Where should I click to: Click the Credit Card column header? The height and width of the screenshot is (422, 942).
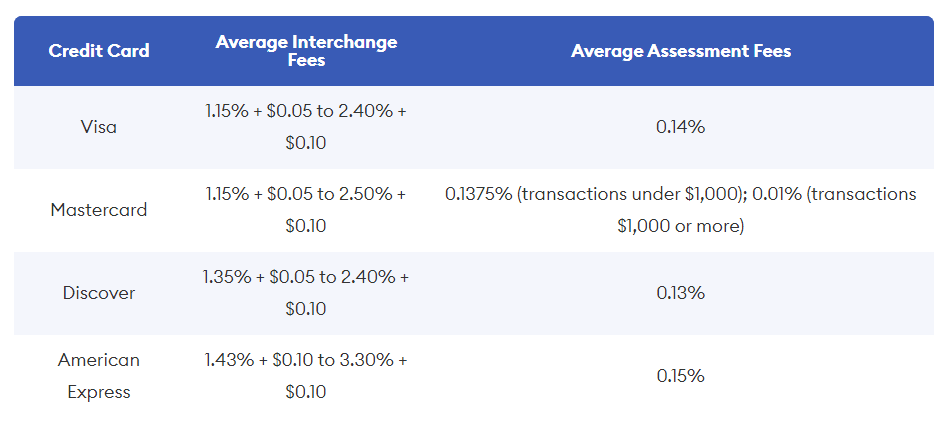point(99,50)
